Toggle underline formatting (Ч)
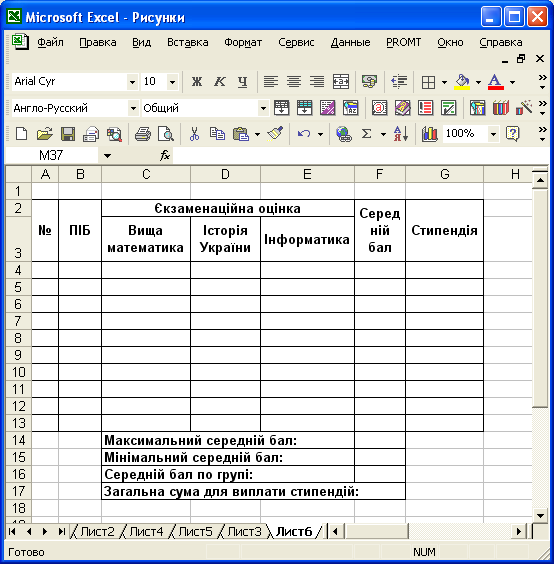The image size is (554, 564). click(x=243, y=82)
